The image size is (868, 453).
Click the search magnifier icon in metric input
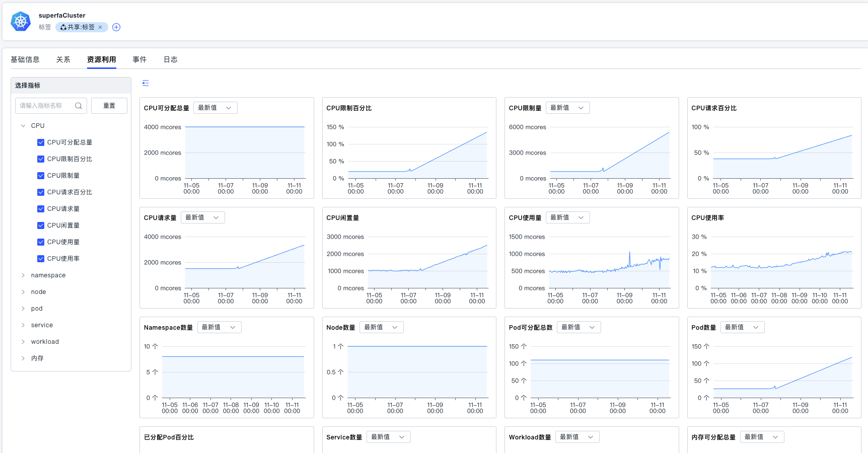point(79,106)
